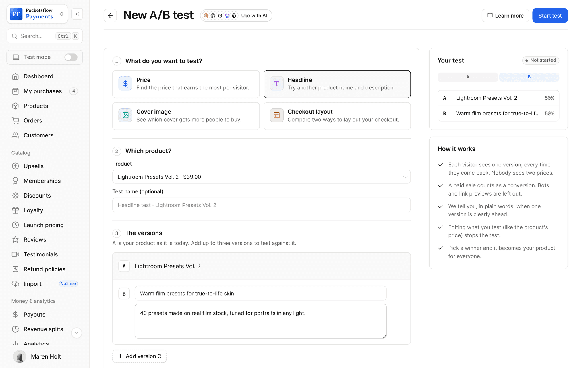Switch to preview tab A

tap(468, 77)
